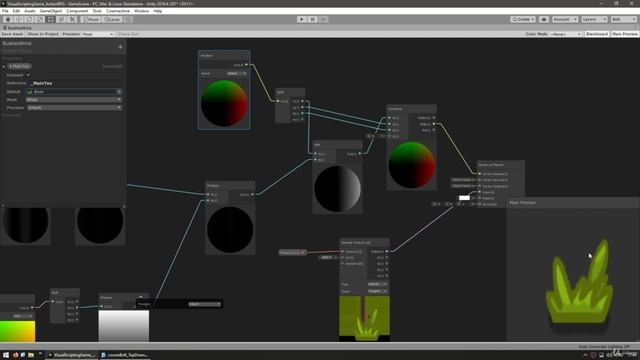Select the Scale tool in Unity toolbar
The image size is (640, 360).
point(40,19)
